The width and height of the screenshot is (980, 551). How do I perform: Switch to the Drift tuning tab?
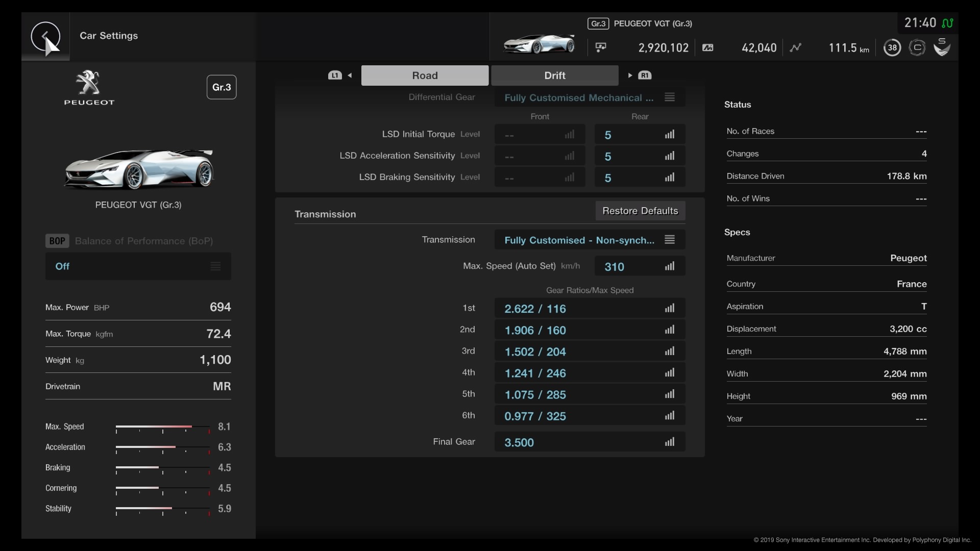point(555,74)
